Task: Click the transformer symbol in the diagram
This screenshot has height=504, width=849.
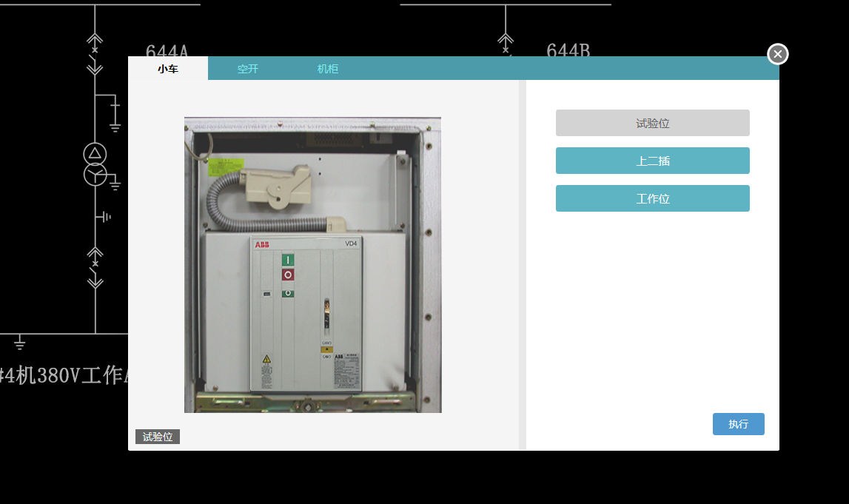Action: 95,164
